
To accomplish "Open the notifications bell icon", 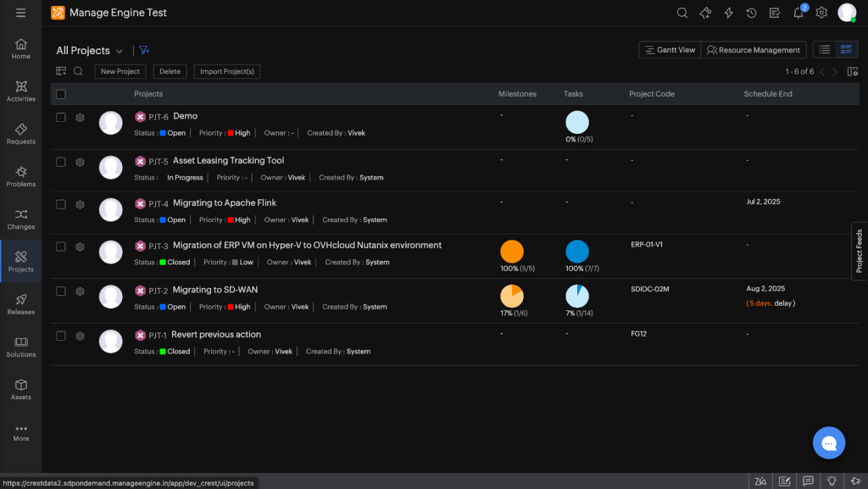I will (x=798, y=13).
